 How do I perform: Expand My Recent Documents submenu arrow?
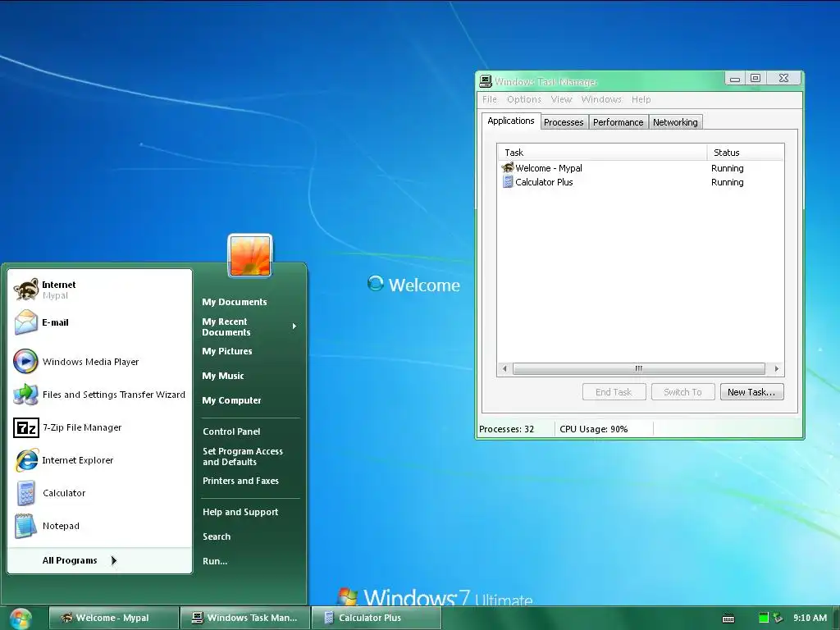(x=294, y=326)
